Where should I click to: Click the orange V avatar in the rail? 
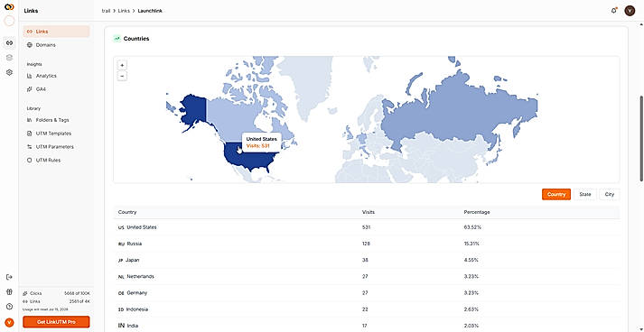tap(9, 323)
